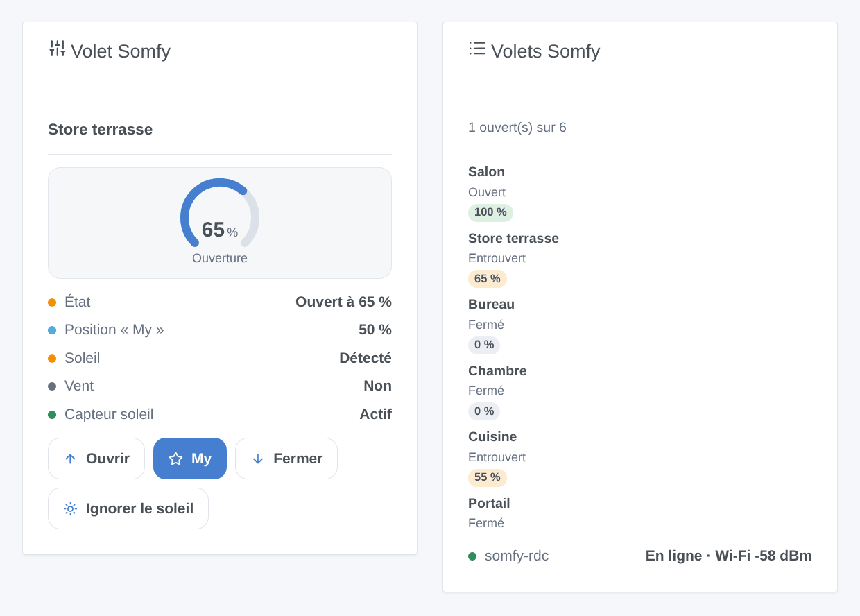Click the Volets Somfy card title
The image size is (860, 616).
pyautogui.click(x=545, y=51)
